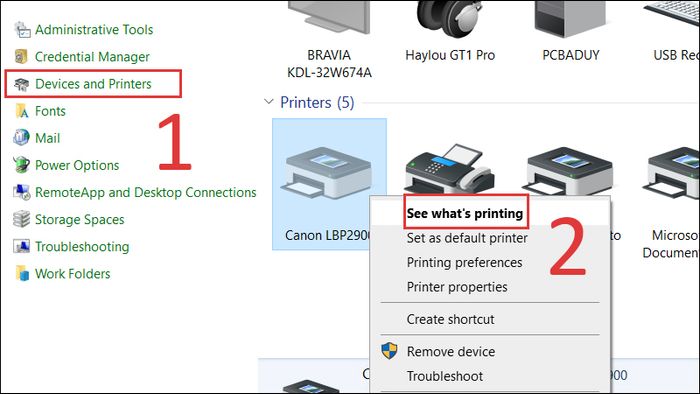Select the Canon LBP2900 printer icon

326,173
